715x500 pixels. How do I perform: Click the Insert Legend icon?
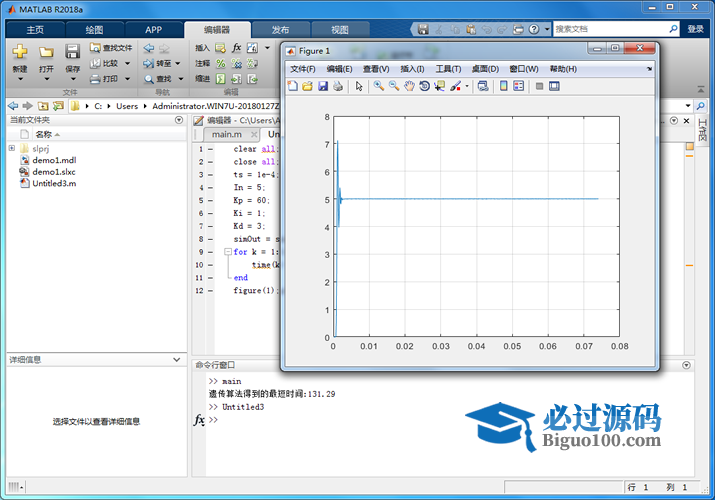coord(518,86)
